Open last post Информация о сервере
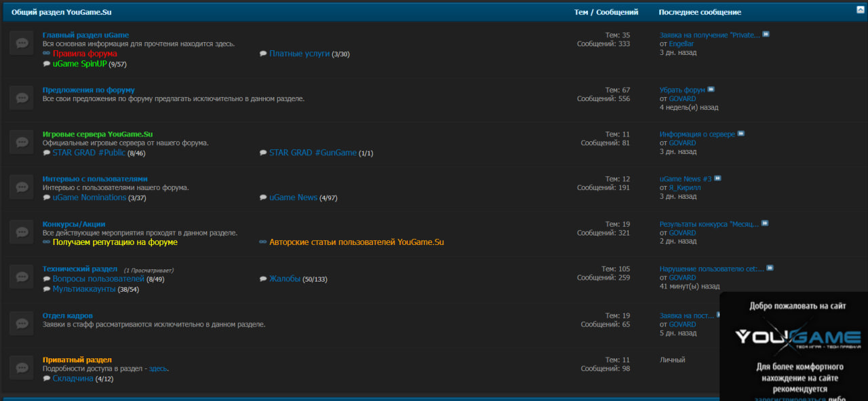 (x=697, y=134)
